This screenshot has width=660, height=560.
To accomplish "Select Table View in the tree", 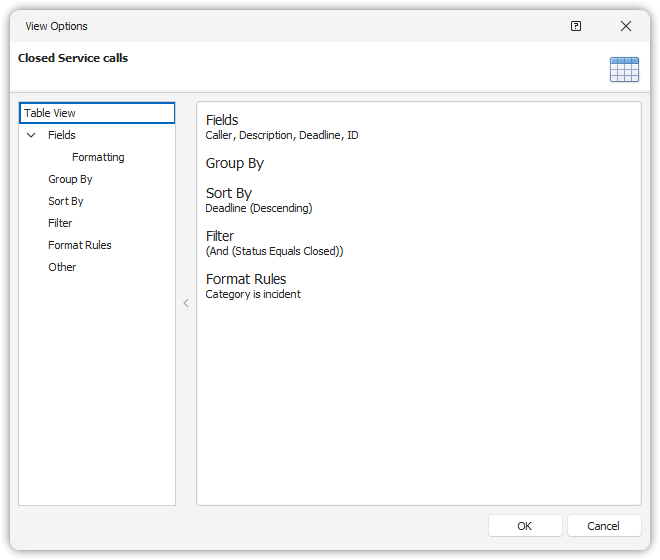I will click(x=50, y=113).
